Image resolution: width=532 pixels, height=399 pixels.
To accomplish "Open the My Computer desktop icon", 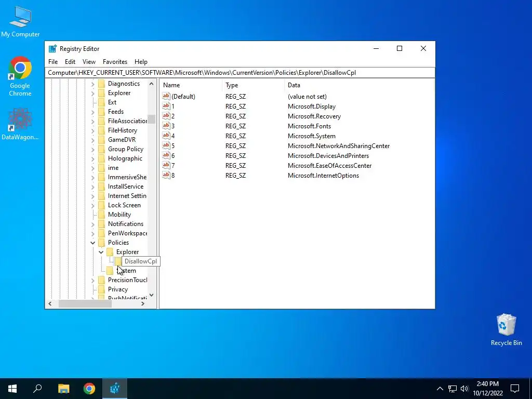I will click(x=20, y=21).
